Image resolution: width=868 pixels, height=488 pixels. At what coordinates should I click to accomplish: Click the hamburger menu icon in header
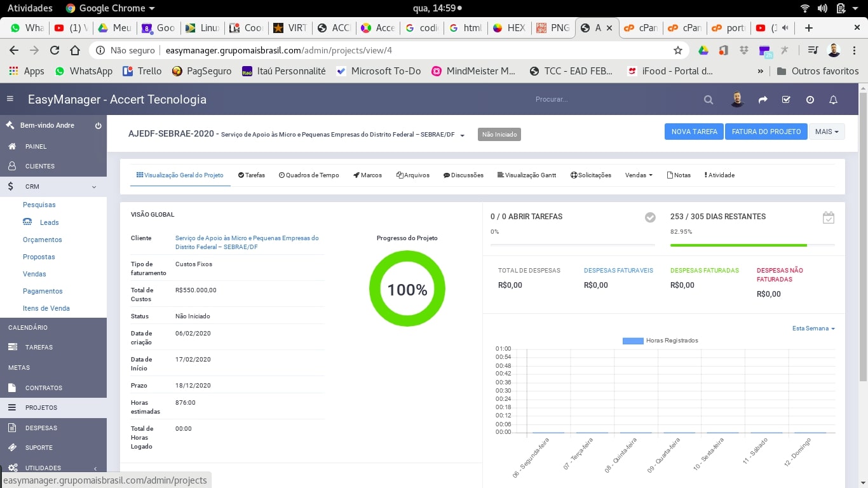pos(10,99)
